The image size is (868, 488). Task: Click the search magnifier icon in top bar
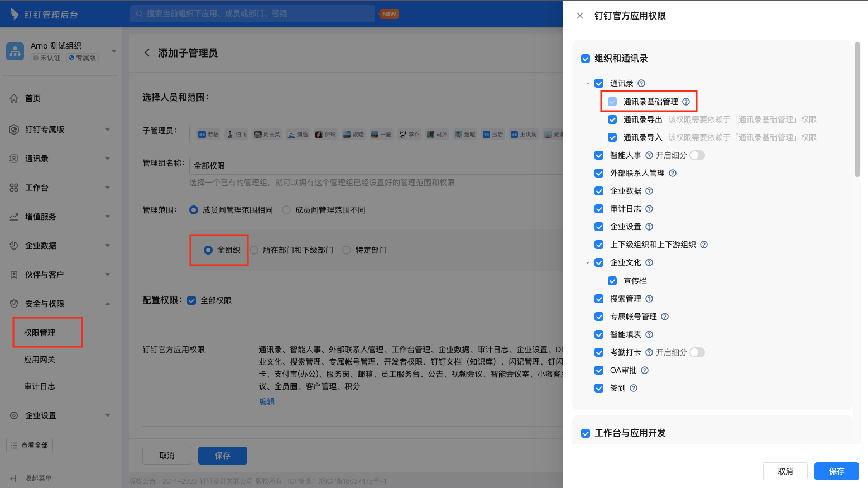point(139,14)
